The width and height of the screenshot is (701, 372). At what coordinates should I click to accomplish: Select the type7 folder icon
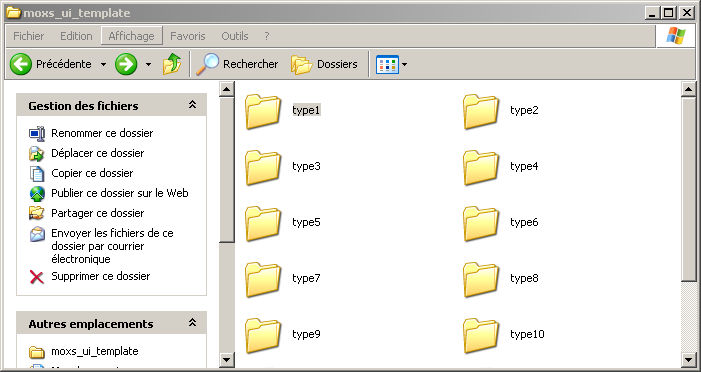pos(263,279)
